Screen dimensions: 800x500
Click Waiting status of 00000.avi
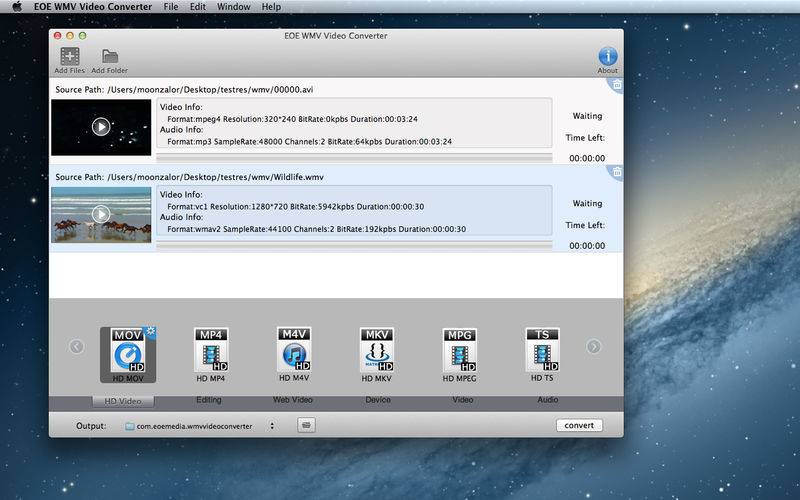pos(587,116)
